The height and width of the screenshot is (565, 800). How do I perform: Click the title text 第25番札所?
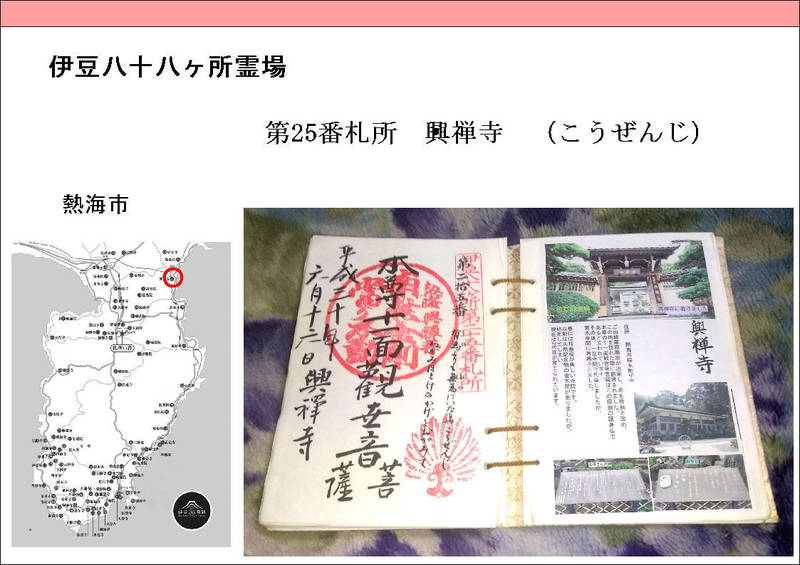pos(331,133)
